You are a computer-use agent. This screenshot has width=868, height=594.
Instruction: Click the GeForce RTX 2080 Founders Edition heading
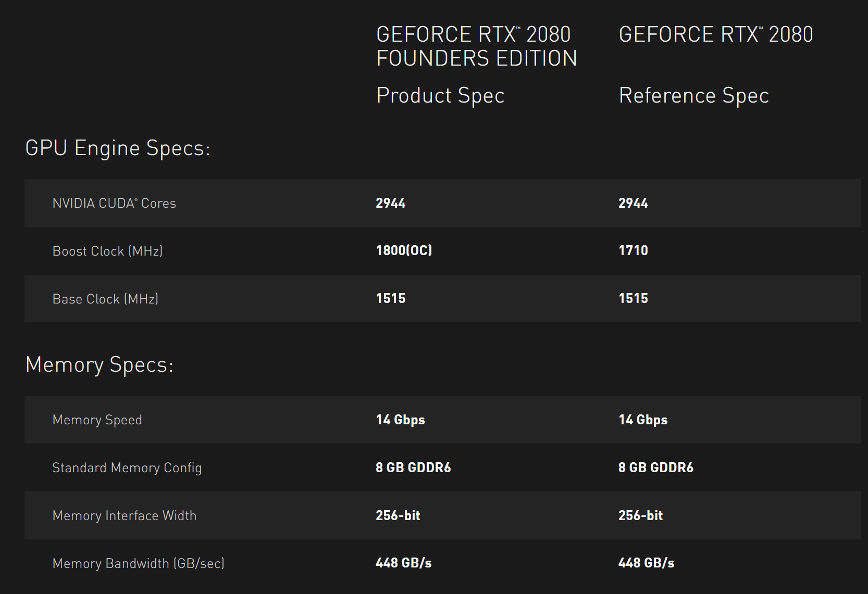pos(476,46)
